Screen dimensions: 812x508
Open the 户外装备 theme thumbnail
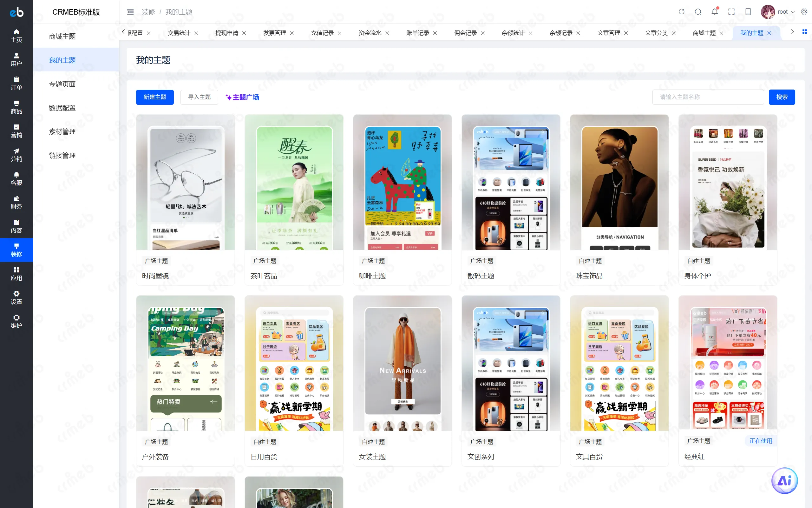(186, 363)
